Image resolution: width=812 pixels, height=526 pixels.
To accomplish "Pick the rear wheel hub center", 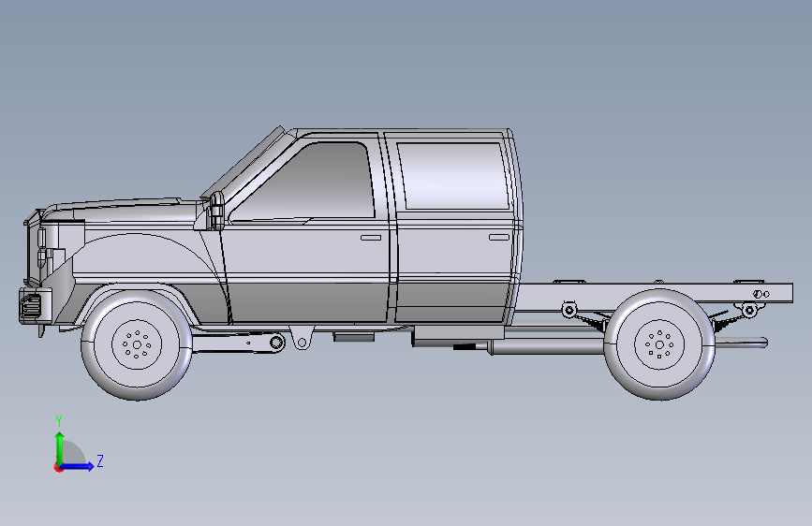I will click(x=659, y=344).
